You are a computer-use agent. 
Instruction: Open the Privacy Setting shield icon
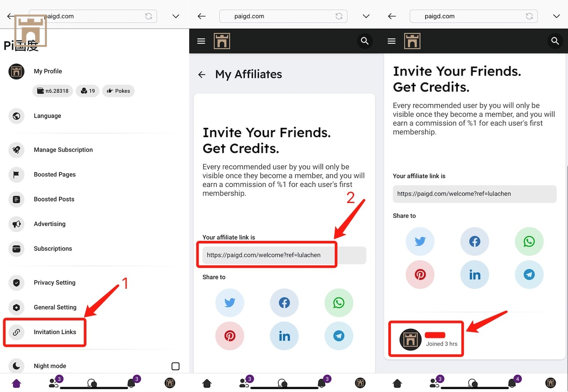16,283
